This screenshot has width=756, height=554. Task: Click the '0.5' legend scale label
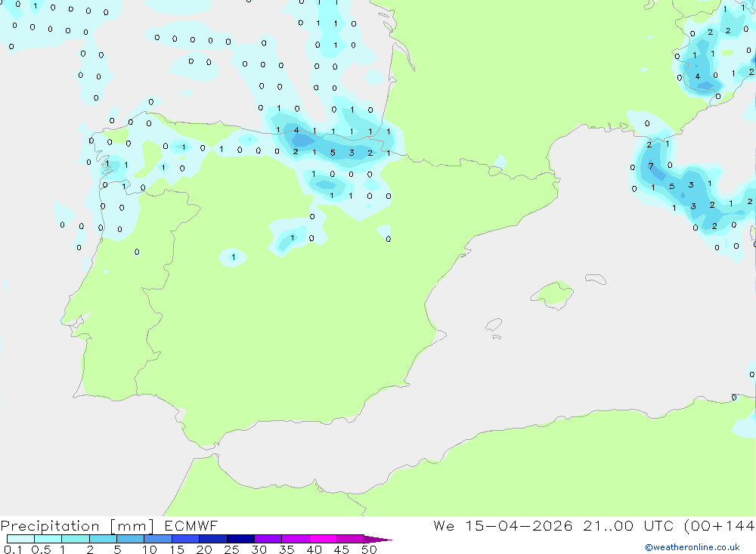pos(41,549)
